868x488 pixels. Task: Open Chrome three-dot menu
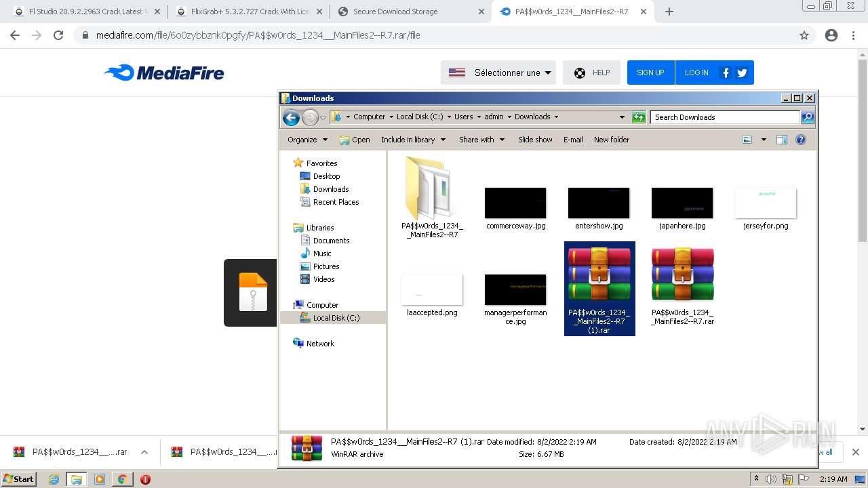point(853,35)
